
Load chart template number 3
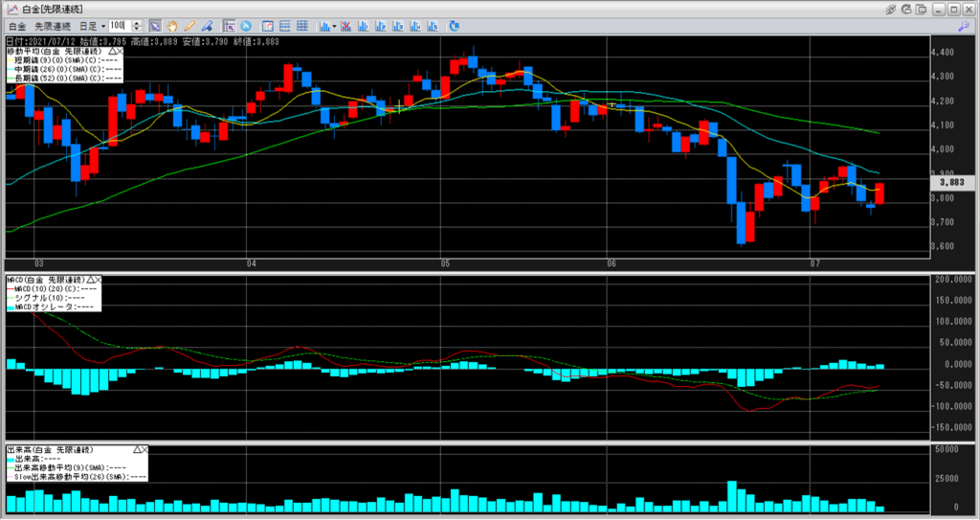tap(398, 26)
